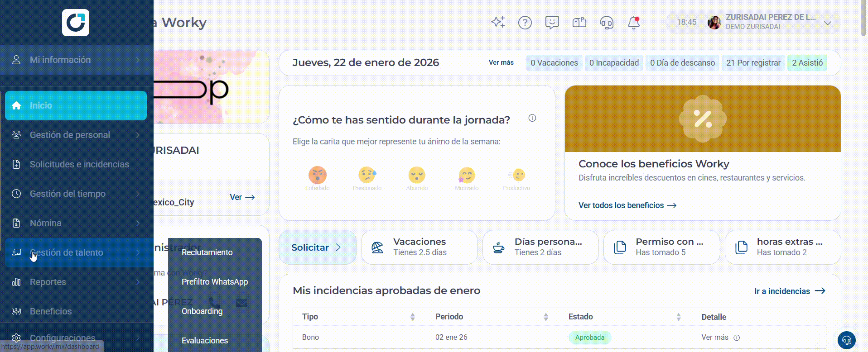Open horas extras request card
The width and height of the screenshot is (868, 352).
[x=783, y=247]
